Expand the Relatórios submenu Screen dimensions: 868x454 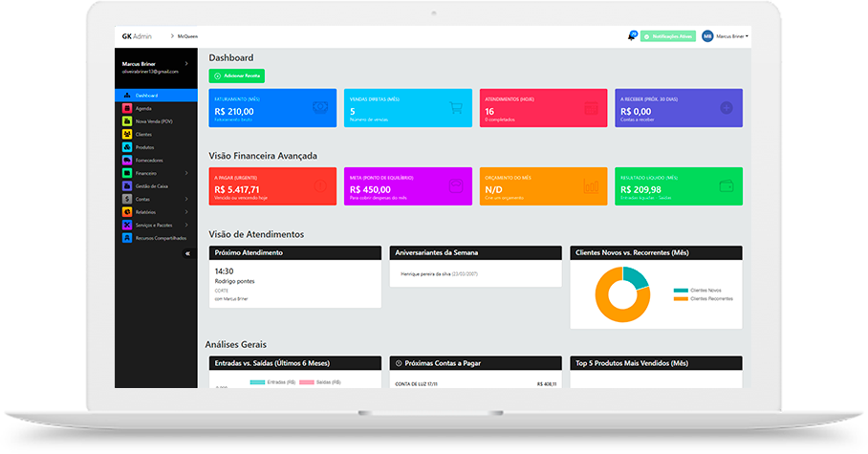click(153, 212)
